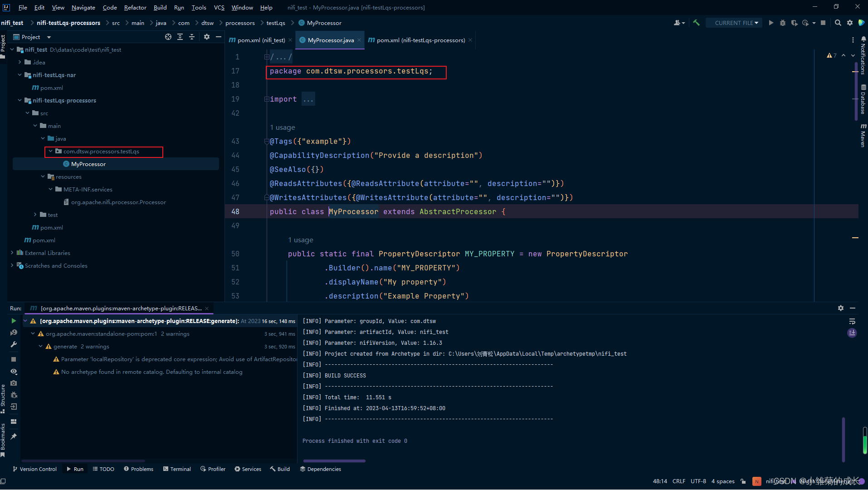
Task: Toggle soft-wrap in console output
Action: (x=852, y=321)
